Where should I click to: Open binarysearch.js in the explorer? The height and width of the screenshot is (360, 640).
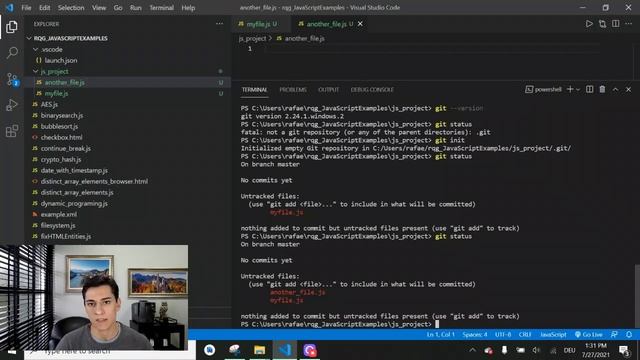[x=62, y=116]
